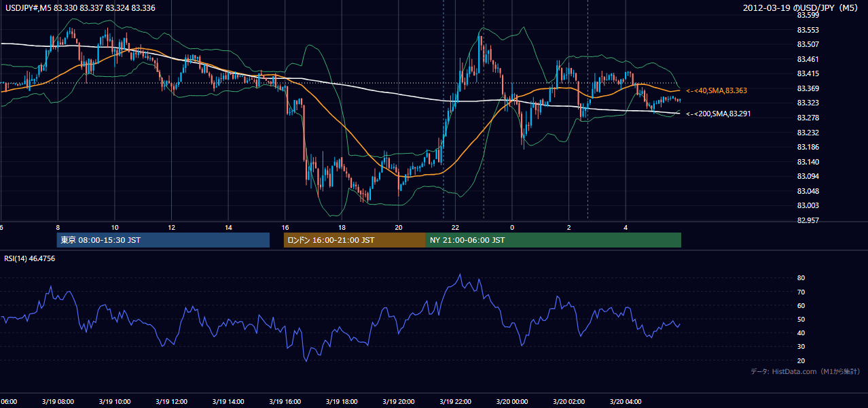Click the 83.415 price axis label
868x408 pixels.
click(x=808, y=73)
